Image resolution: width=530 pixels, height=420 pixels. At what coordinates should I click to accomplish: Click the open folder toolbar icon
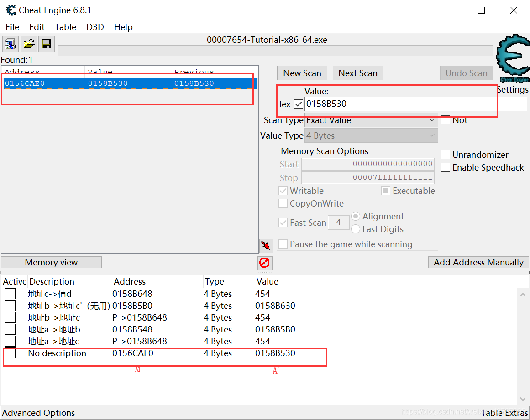pyautogui.click(x=29, y=44)
